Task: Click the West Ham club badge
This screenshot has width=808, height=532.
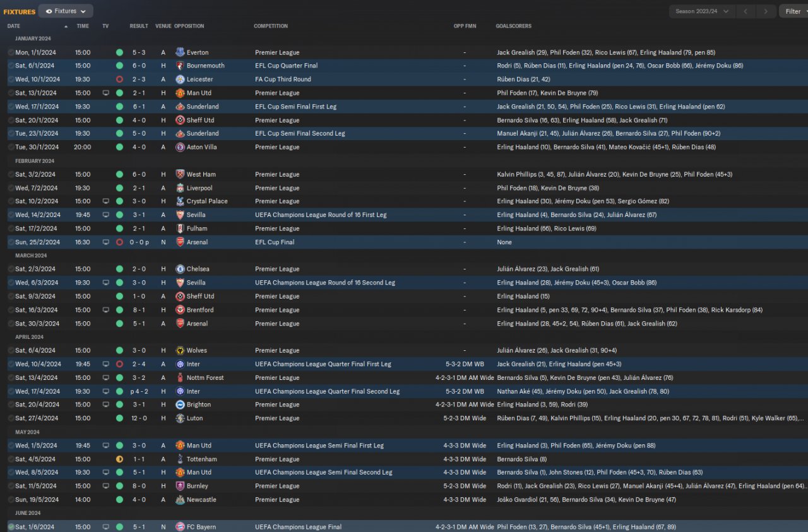Action: (x=180, y=174)
